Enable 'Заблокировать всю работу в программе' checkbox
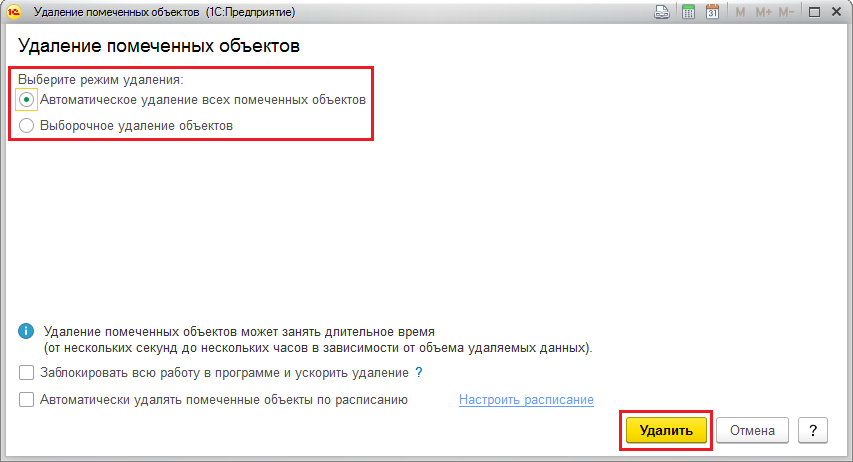 26,373
